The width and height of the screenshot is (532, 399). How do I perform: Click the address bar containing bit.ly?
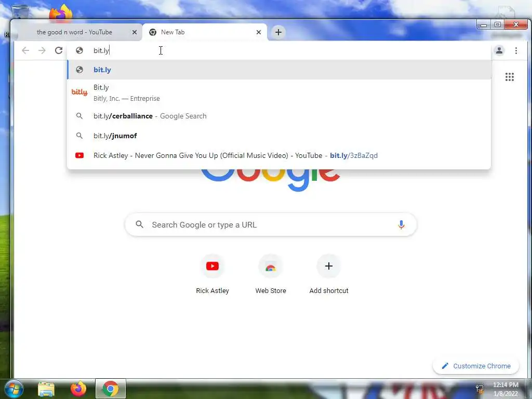[x=279, y=50]
